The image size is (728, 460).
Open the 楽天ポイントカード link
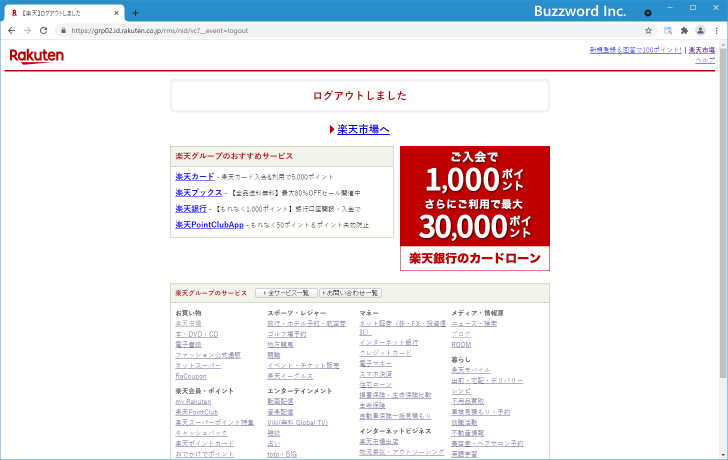pyautogui.click(x=204, y=444)
